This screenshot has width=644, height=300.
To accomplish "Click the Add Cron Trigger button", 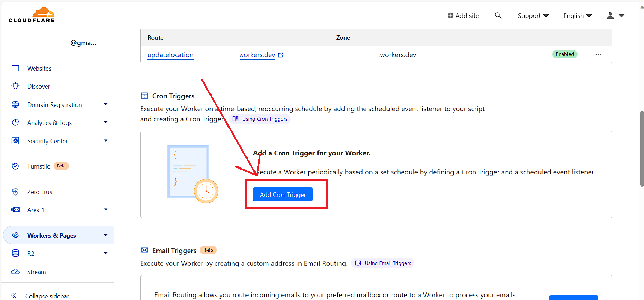I will click(283, 194).
